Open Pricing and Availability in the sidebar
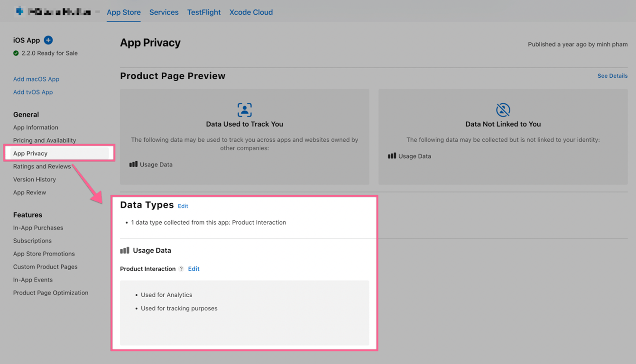The image size is (636, 364). coord(45,140)
